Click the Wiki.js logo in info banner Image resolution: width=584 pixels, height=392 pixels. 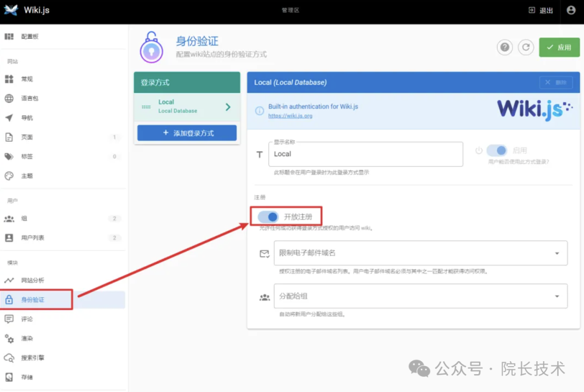click(x=534, y=109)
